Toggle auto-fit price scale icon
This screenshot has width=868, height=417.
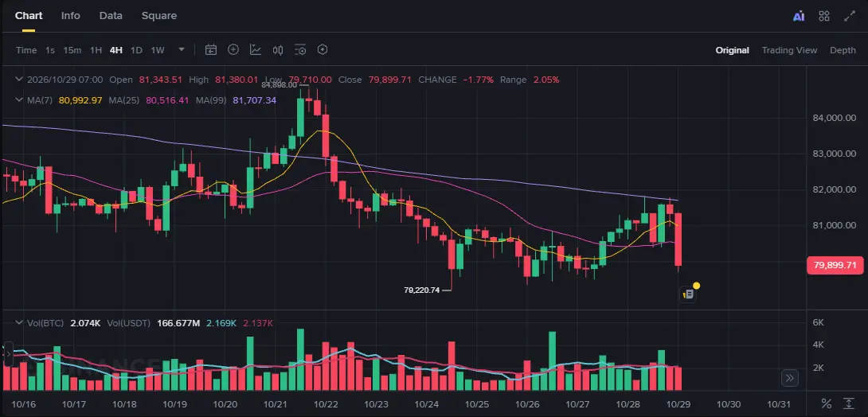tap(849, 403)
